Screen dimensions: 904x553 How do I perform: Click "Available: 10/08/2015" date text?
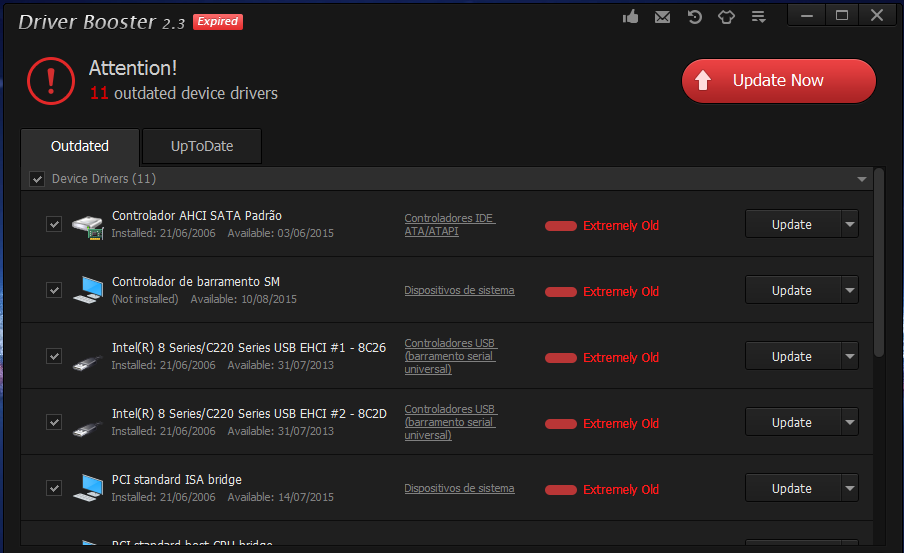tap(244, 299)
